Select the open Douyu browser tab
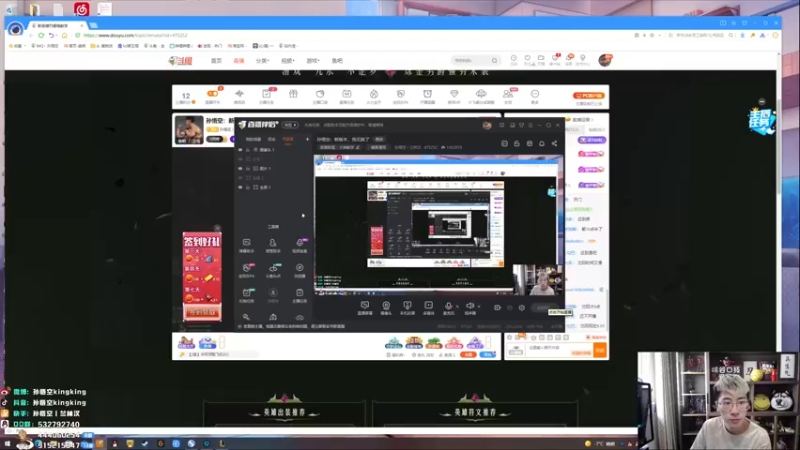The image size is (800, 450). click(57, 25)
